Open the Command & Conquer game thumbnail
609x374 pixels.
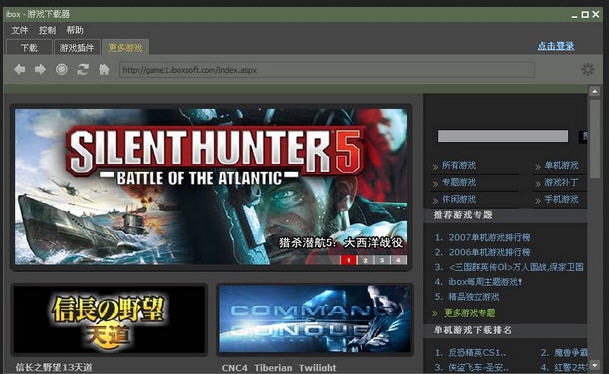coord(315,319)
